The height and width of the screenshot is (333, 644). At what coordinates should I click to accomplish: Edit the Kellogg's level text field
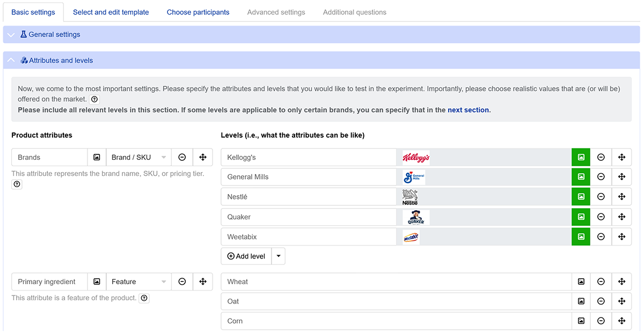(309, 157)
